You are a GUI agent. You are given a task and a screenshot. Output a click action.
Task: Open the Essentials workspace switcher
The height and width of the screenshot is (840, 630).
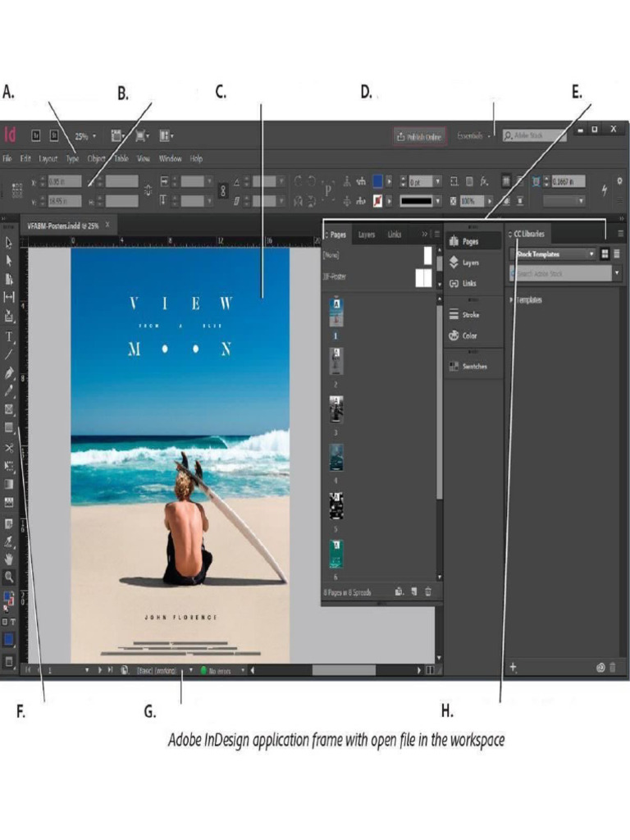473,135
